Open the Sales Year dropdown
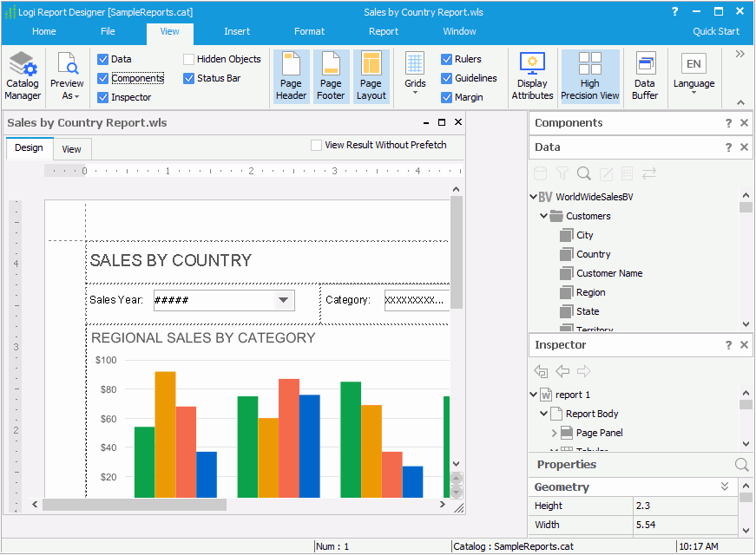This screenshot has height=555, width=756. [x=282, y=300]
